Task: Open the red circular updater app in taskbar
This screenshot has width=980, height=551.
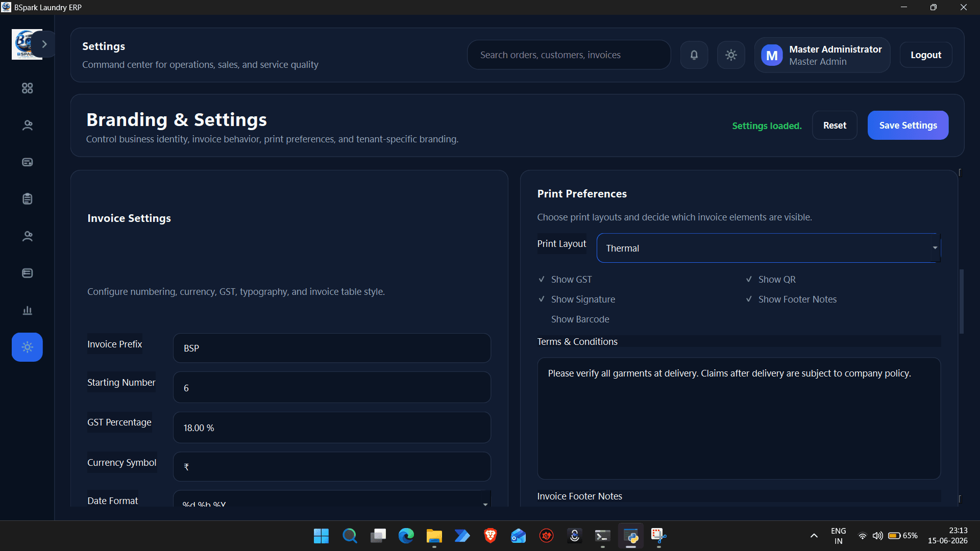Action: click(547, 536)
